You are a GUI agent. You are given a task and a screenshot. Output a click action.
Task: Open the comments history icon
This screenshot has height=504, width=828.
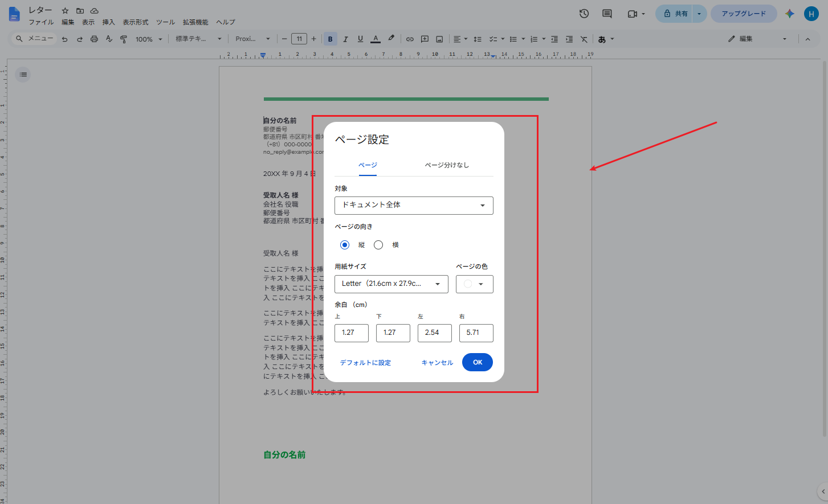click(x=607, y=14)
